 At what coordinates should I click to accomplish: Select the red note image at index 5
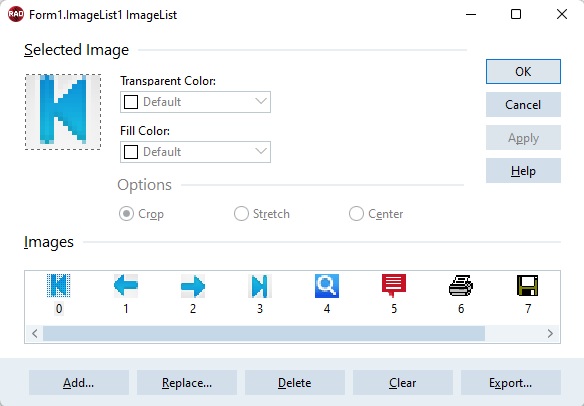(x=394, y=286)
